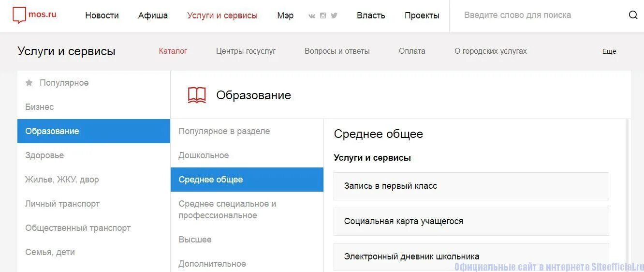
Task: Expand the Ещё dropdown
Action: pos(609,51)
